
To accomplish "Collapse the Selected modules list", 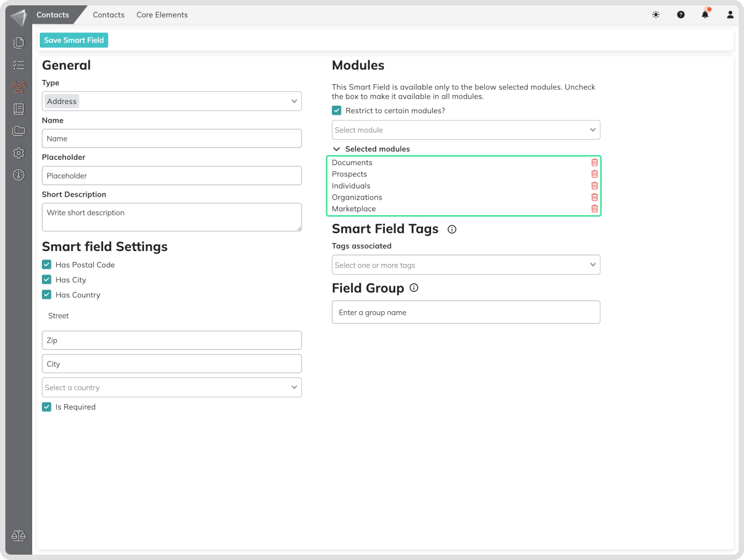I will [x=337, y=149].
